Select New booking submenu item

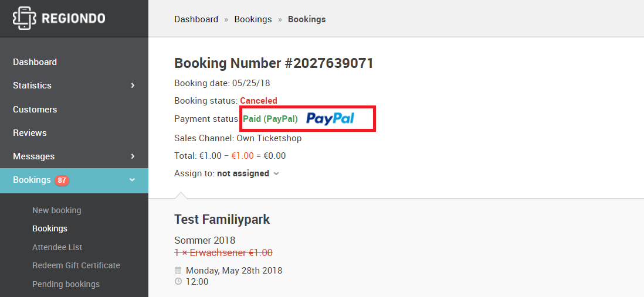pyautogui.click(x=57, y=210)
